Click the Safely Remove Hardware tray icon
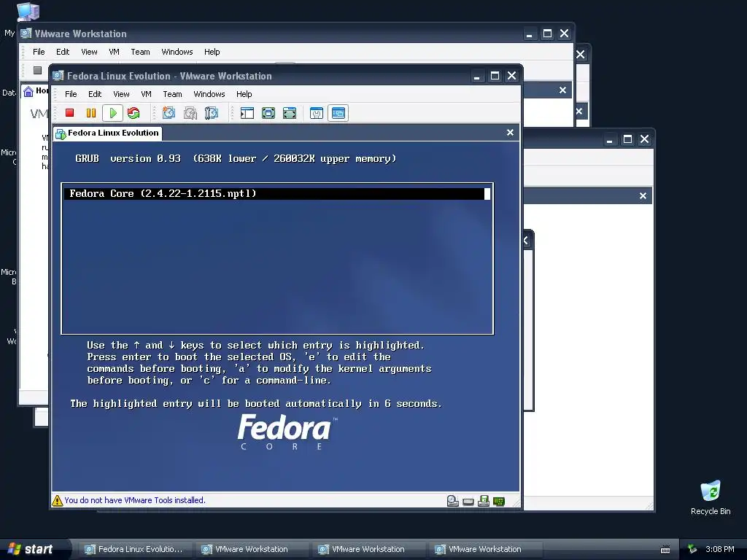747x560 pixels. (692, 549)
